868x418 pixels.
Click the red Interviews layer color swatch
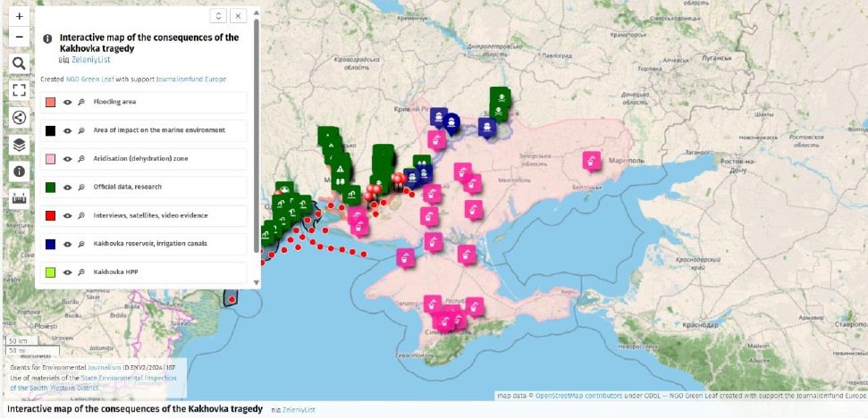click(x=51, y=215)
